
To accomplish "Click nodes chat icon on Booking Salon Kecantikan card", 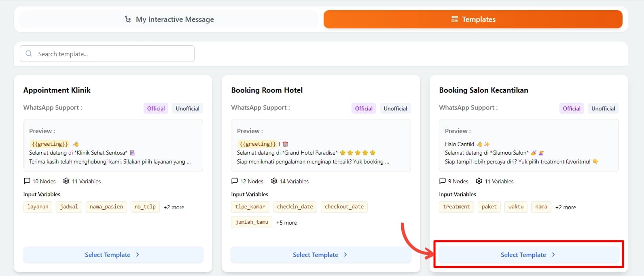I will click(443, 181).
